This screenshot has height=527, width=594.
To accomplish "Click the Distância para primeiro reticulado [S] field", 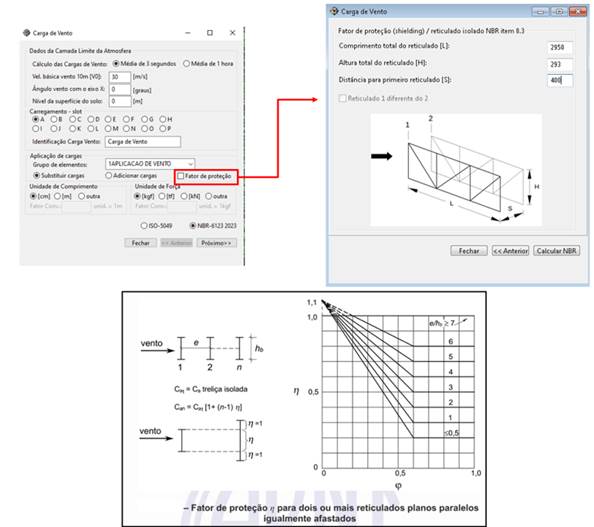I will 560,80.
